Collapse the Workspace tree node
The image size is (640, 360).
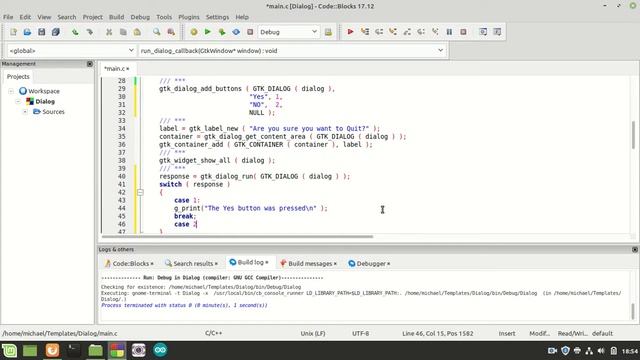[x=11, y=91]
